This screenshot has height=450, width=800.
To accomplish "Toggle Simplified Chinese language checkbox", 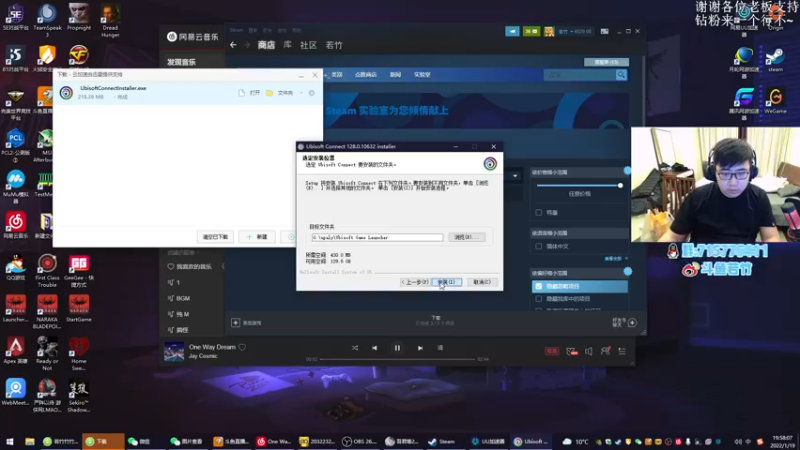I will coord(539,246).
